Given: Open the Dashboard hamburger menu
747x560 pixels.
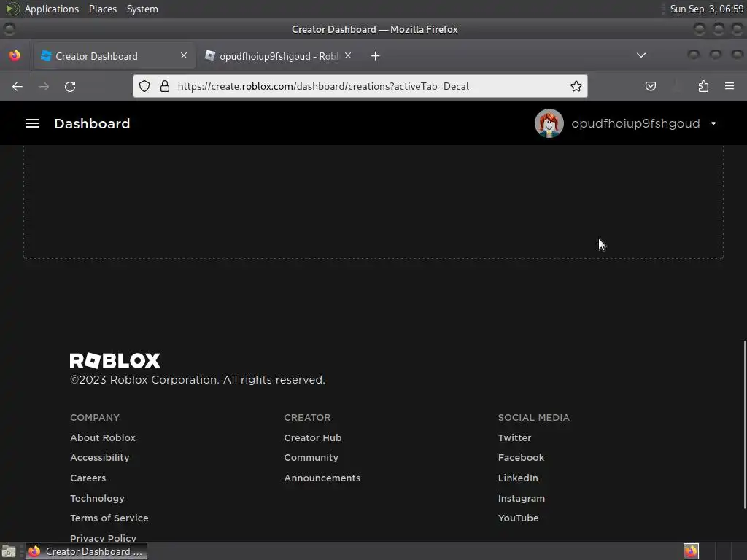Looking at the screenshot, I should [x=32, y=123].
